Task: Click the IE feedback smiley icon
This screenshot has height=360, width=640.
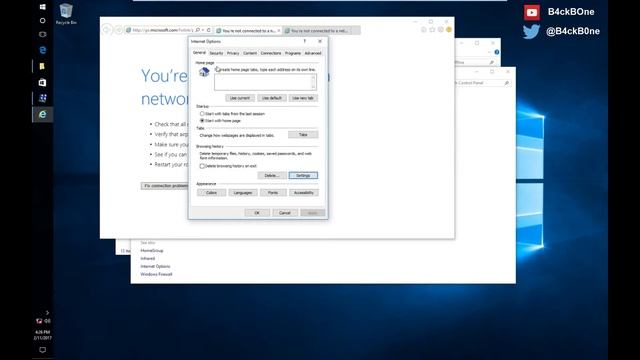Action: (449, 30)
